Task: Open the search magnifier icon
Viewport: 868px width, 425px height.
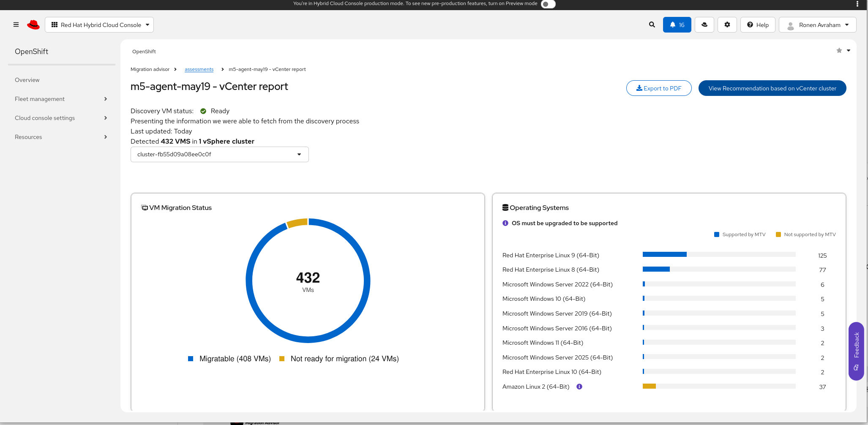Action: (652, 25)
